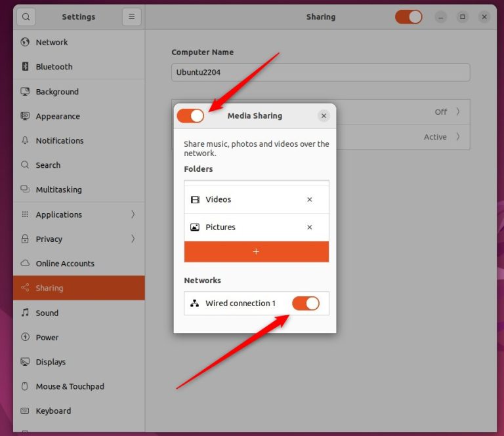Viewport: 504px width, 436px height.
Task: Toggle the main Sharing switch in header
Action: coord(409,16)
